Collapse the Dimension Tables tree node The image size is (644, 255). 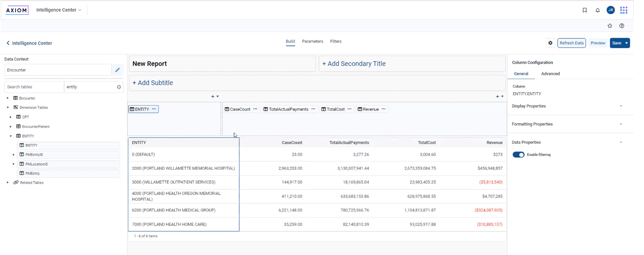point(8,108)
